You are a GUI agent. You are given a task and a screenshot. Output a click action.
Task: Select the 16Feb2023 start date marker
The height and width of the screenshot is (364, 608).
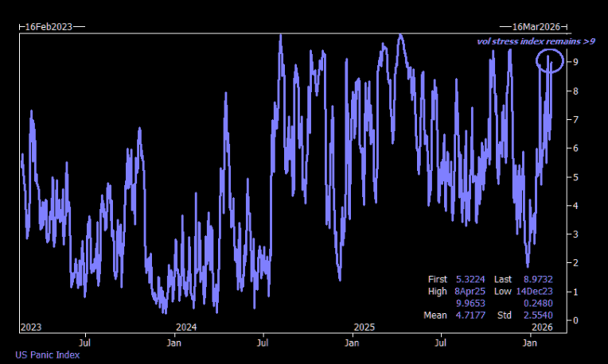[49, 26]
